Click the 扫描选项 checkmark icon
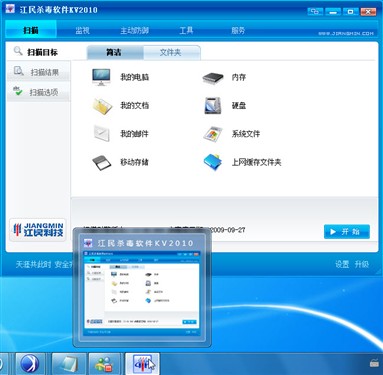This screenshot has height=375, width=383. tap(17, 90)
